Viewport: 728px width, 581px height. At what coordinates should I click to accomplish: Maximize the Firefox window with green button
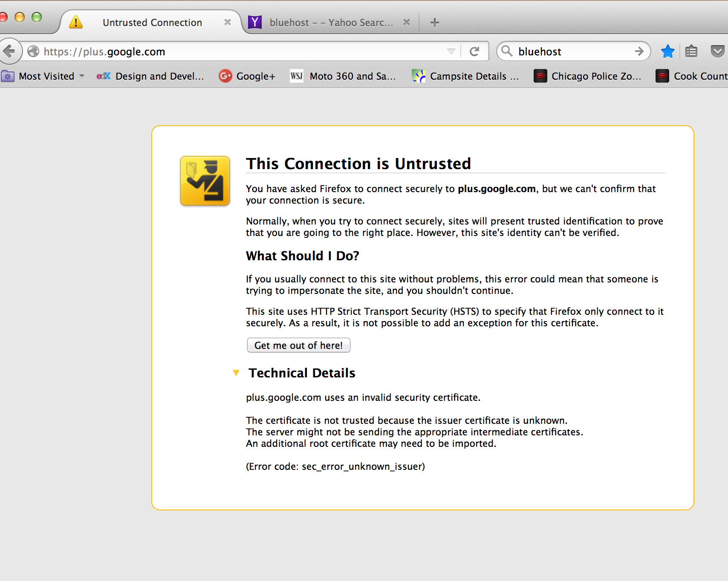coord(37,17)
